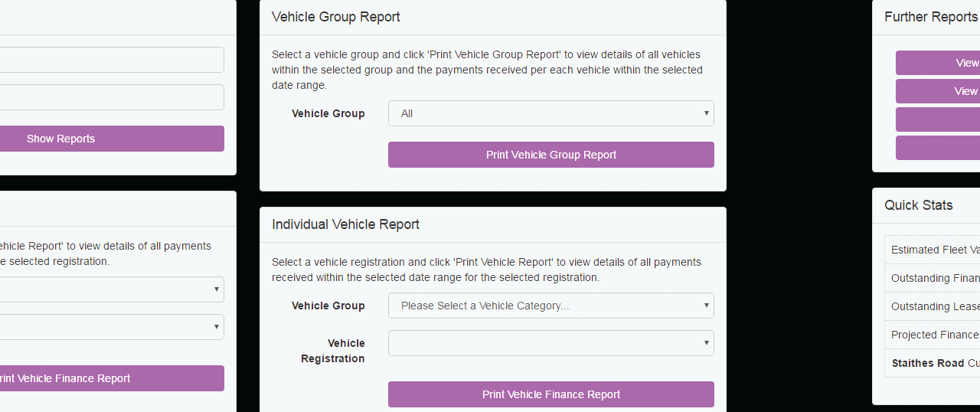Click the third purple button in Further Reports

938,119
